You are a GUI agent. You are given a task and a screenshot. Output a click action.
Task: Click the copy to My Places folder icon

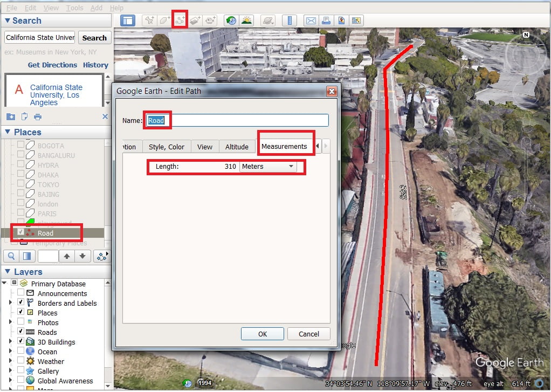coord(11,116)
